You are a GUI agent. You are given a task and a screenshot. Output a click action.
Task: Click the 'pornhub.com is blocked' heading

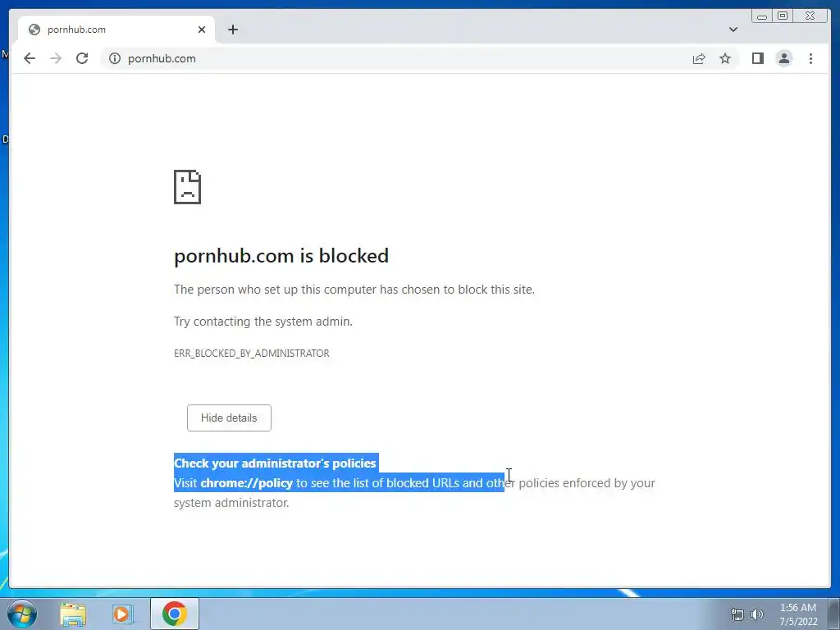(281, 256)
